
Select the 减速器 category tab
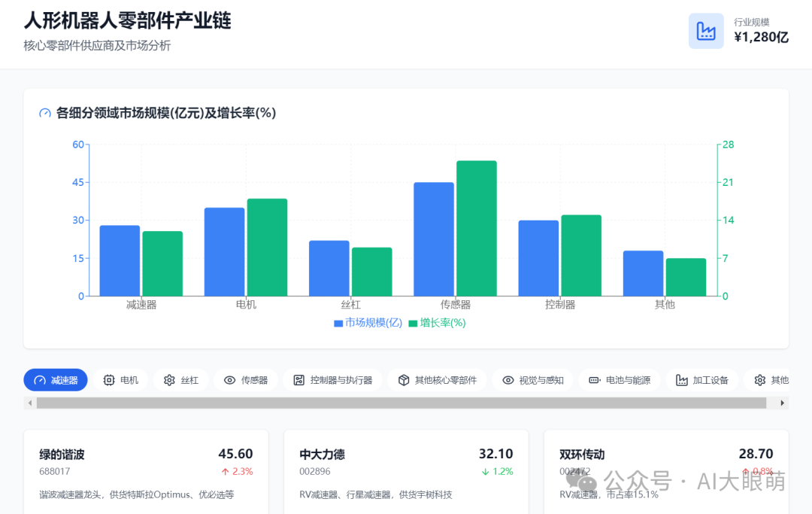56,380
